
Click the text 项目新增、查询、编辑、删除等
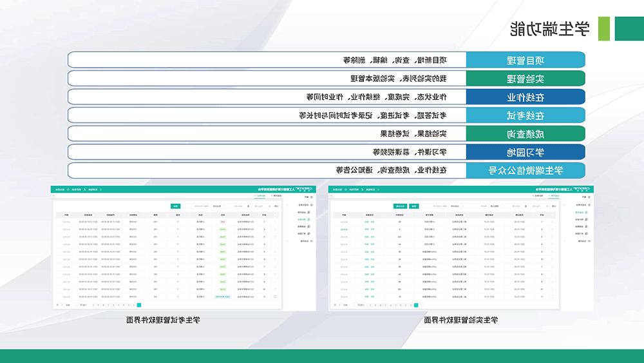[x=395, y=60]
